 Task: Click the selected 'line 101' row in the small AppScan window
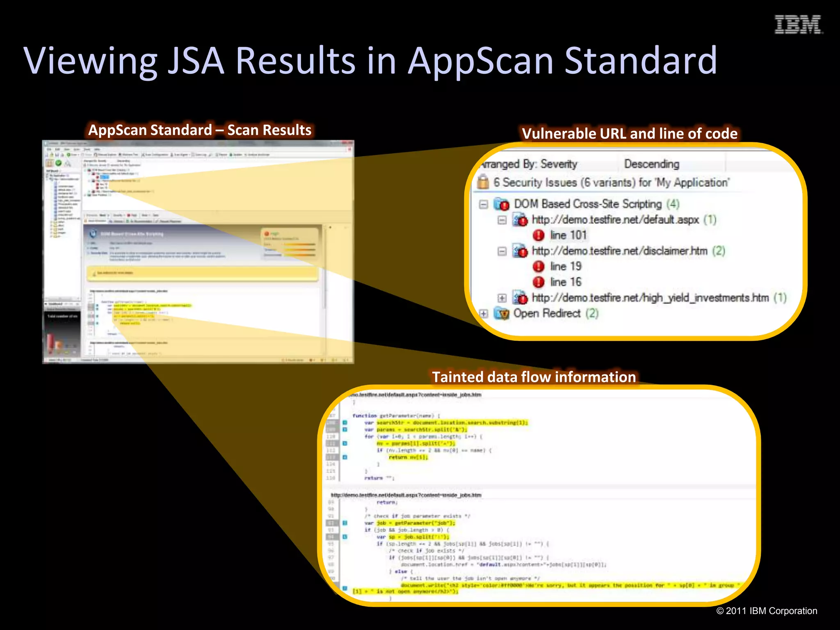105,177
